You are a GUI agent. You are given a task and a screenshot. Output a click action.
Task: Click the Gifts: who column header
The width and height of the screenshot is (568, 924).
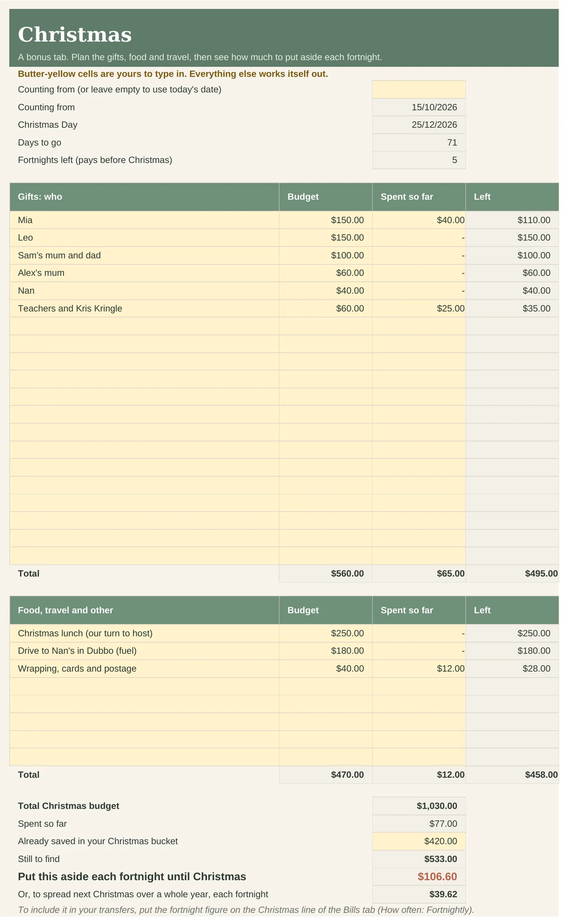tap(144, 197)
